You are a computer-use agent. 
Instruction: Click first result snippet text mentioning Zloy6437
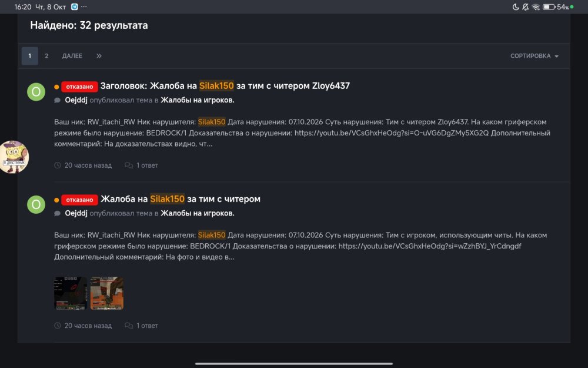[x=302, y=133]
